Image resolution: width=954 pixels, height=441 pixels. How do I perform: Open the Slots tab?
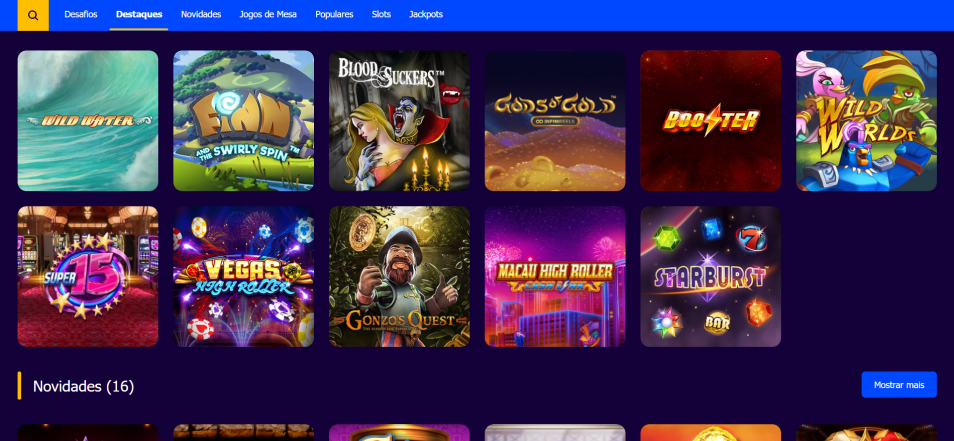(x=381, y=15)
